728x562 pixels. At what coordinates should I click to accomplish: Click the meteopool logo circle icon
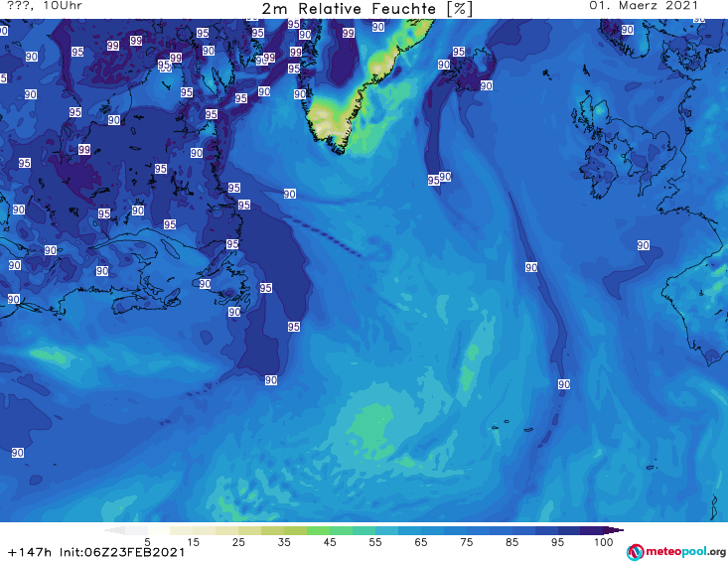coord(635,552)
